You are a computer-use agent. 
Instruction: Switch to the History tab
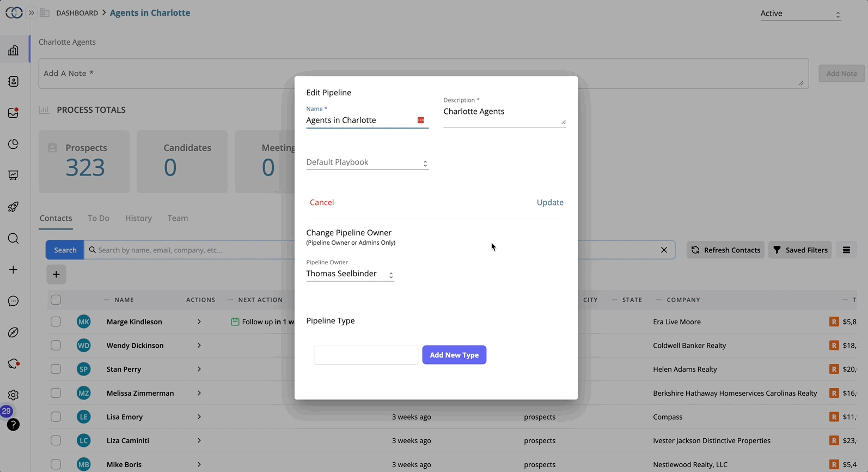138,218
